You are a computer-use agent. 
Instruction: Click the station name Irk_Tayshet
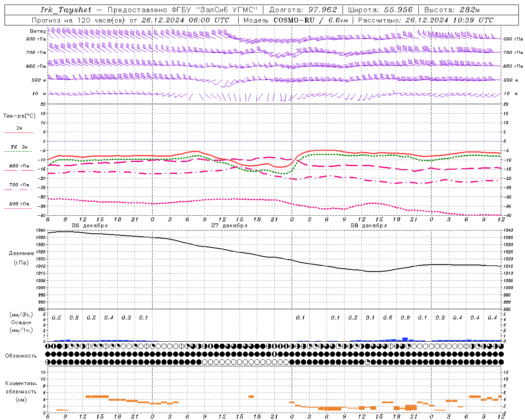(66, 10)
